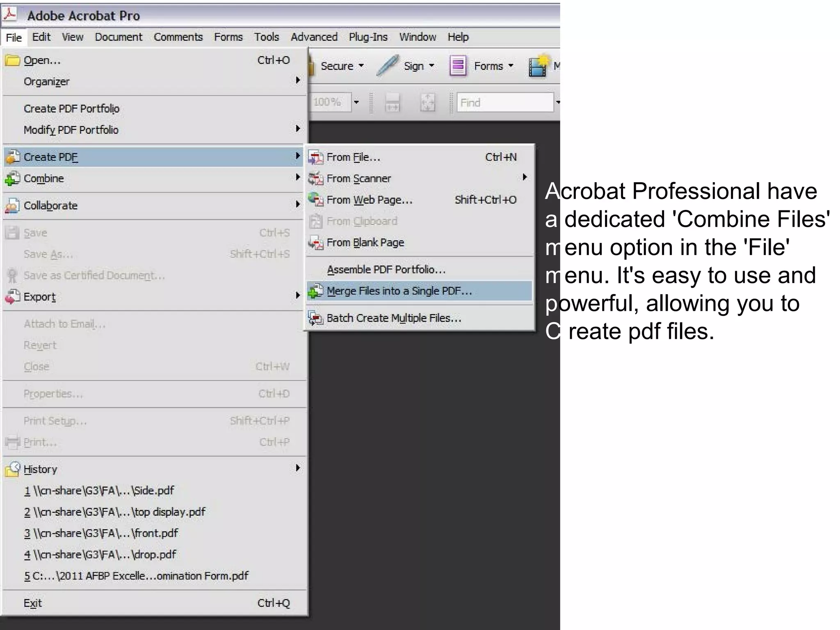Click the Sign pen icon in toolbar
Viewport: 840px width, 630px height.
coord(387,66)
